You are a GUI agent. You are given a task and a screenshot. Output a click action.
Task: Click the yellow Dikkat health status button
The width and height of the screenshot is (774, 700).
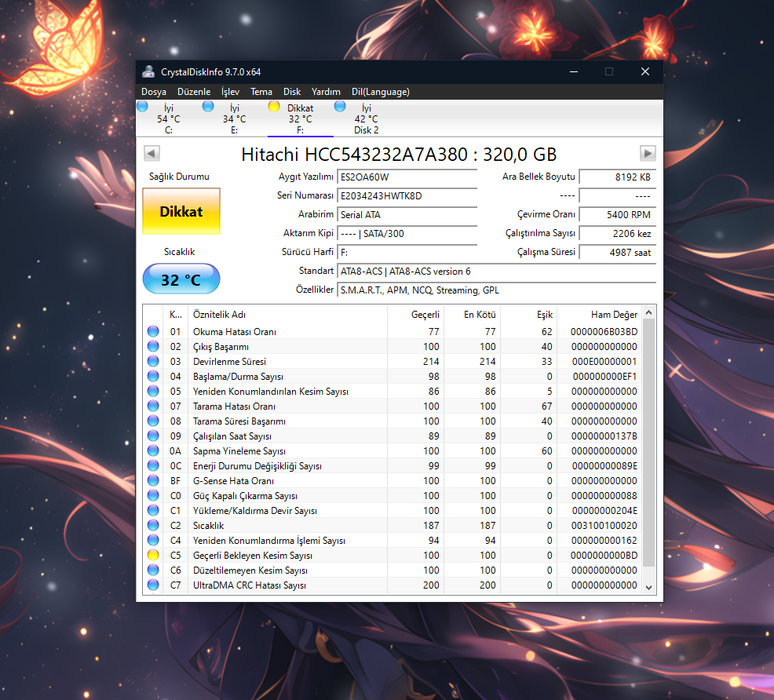pyautogui.click(x=181, y=211)
